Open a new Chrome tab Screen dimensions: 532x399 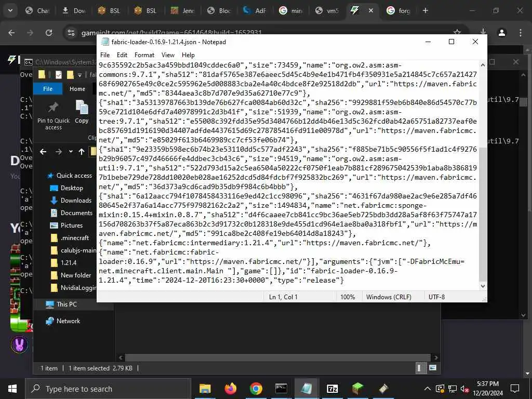(x=425, y=10)
